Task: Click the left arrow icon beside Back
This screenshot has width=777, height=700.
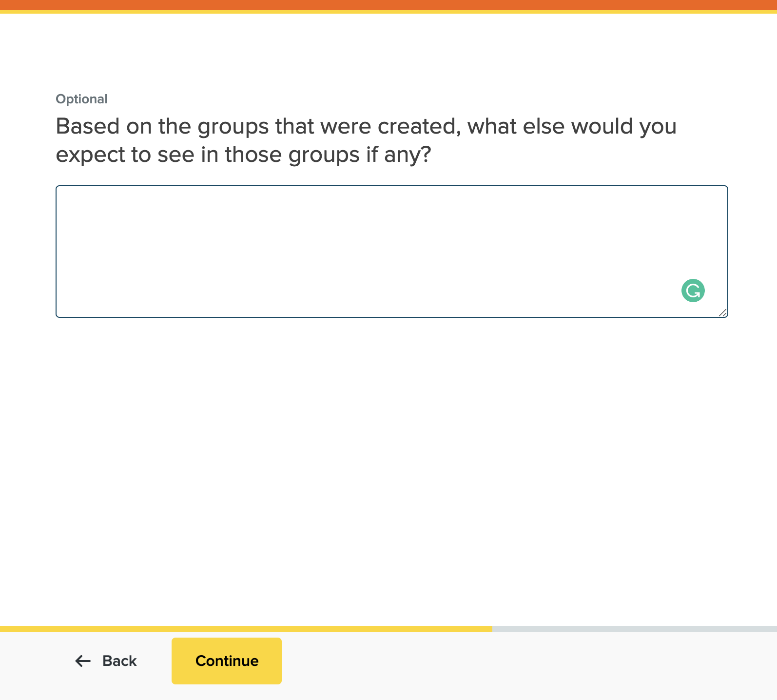Action: pyautogui.click(x=83, y=661)
